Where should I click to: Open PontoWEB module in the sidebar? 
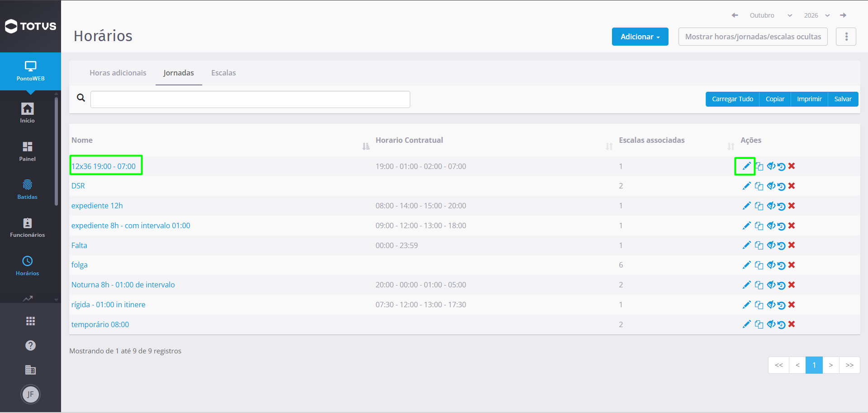30,71
